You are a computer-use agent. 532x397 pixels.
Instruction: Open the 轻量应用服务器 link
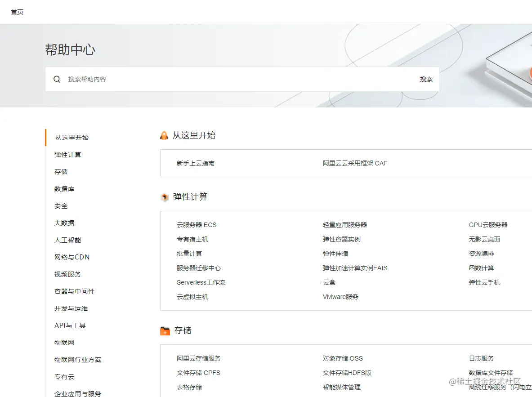[x=345, y=225]
